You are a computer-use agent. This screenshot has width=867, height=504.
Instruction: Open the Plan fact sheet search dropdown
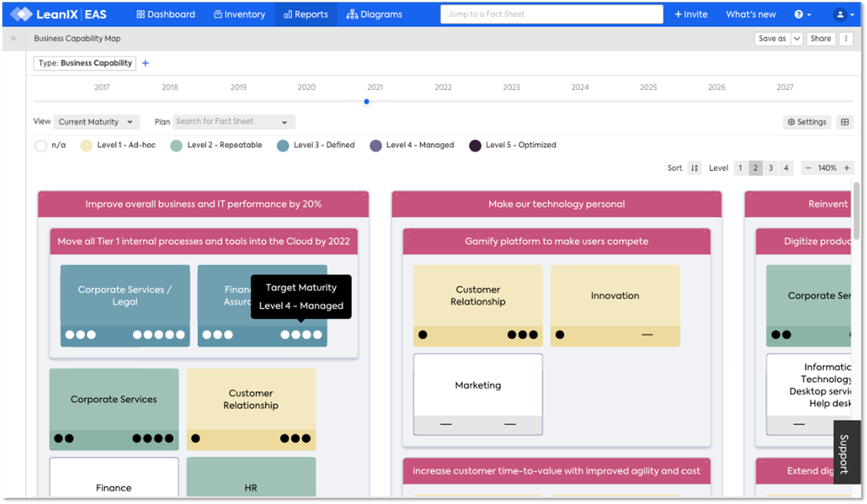point(234,122)
